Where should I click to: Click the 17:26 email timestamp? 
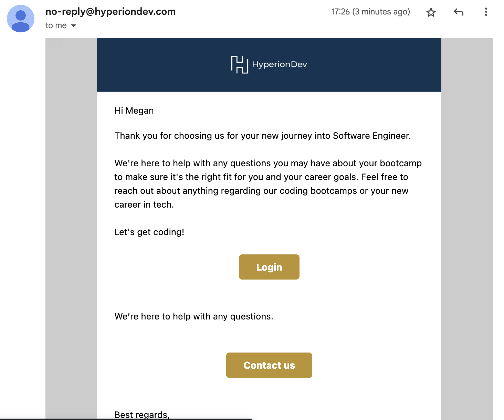click(370, 12)
